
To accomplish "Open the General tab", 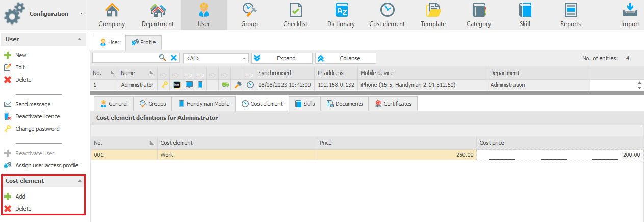I will tap(113, 104).
